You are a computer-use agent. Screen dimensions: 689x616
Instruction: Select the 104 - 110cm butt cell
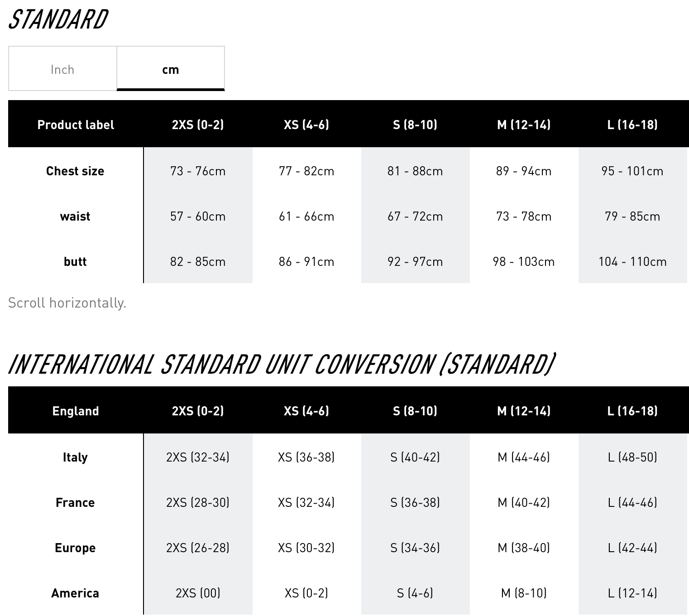click(x=632, y=261)
